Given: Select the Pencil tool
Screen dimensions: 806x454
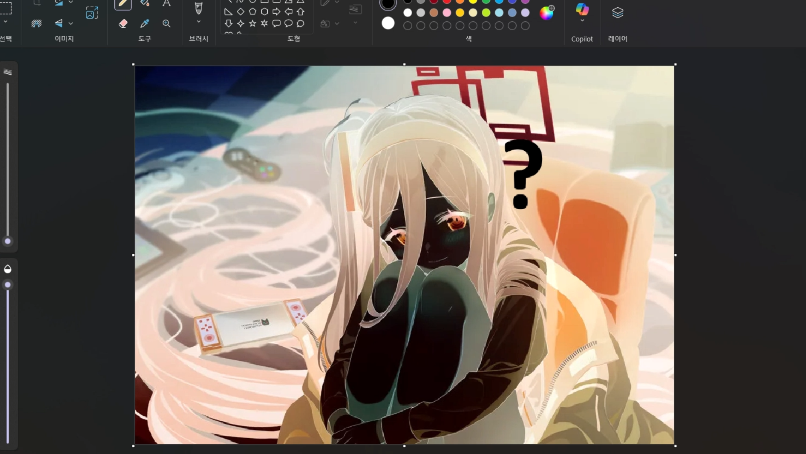Looking at the screenshot, I should pos(123,4).
